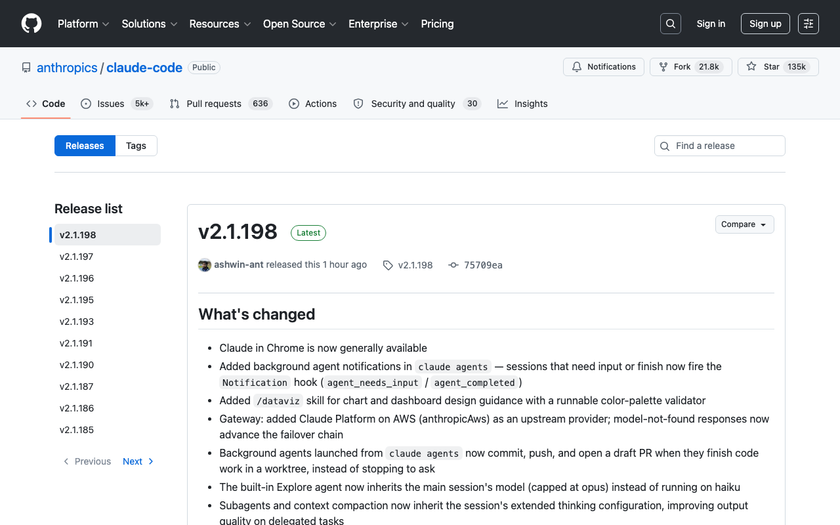Open the GitHub homepage logo

(32, 24)
